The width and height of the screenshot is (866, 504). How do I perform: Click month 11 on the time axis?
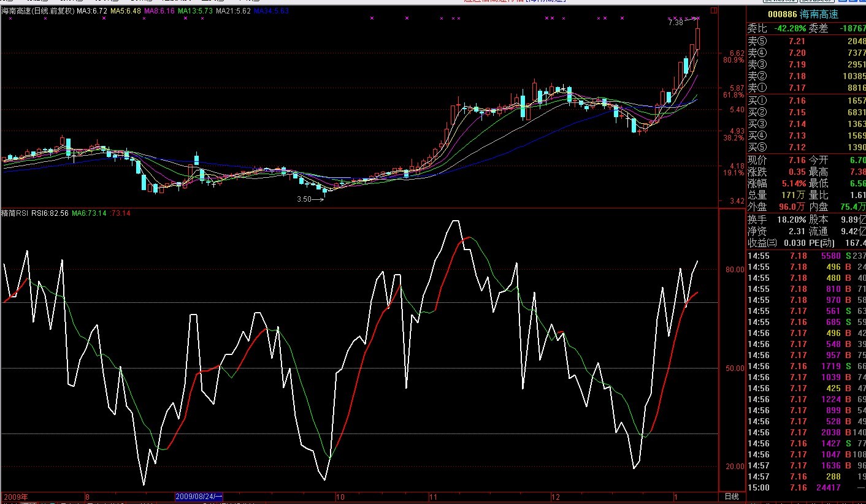(x=433, y=496)
